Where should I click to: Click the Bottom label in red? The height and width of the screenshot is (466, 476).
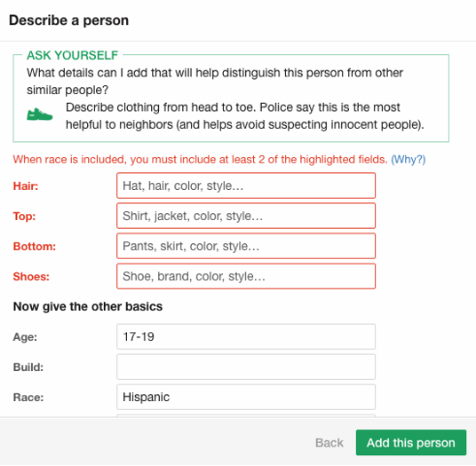pos(34,246)
